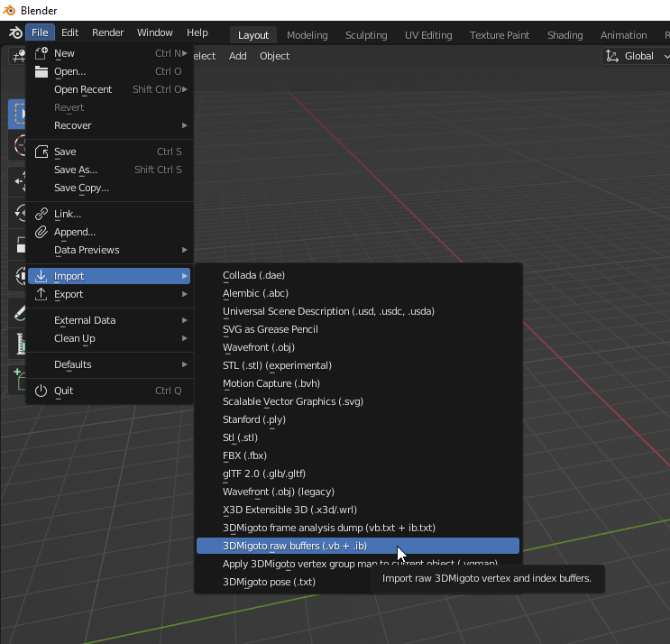
Task: Click the Export upload icon
Action: pyautogui.click(x=41, y=294)
